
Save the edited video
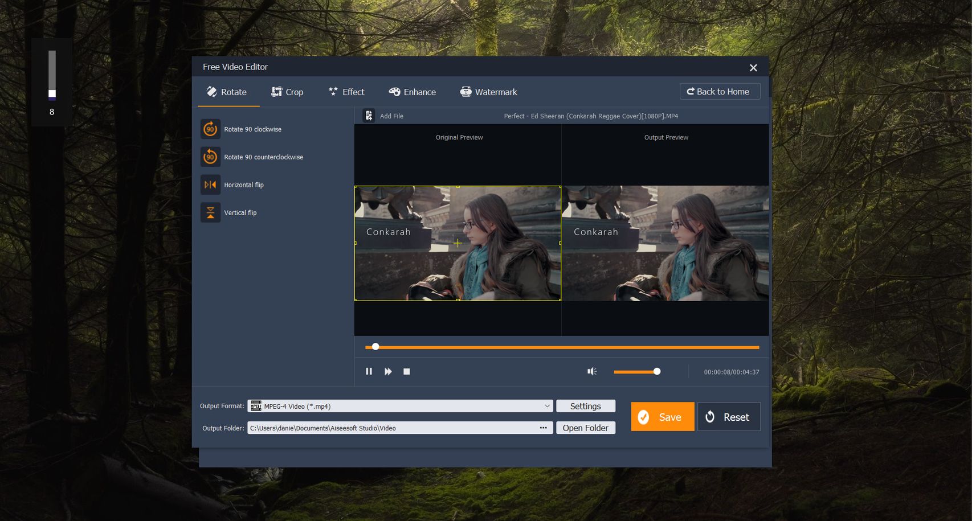point(663,417)
